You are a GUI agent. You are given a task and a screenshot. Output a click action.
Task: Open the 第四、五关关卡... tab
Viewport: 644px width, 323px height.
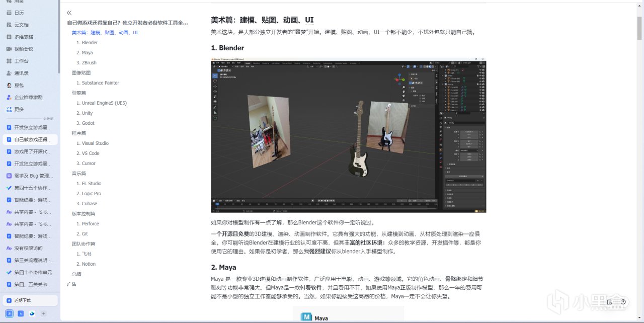[x=30, y=284]
